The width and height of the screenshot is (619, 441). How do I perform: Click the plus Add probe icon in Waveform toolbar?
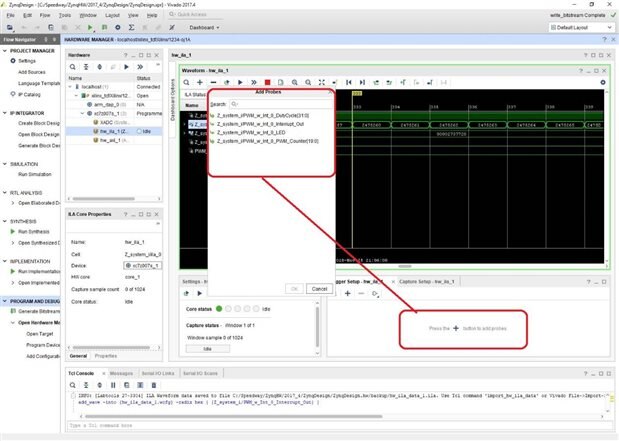pos(200,82)
